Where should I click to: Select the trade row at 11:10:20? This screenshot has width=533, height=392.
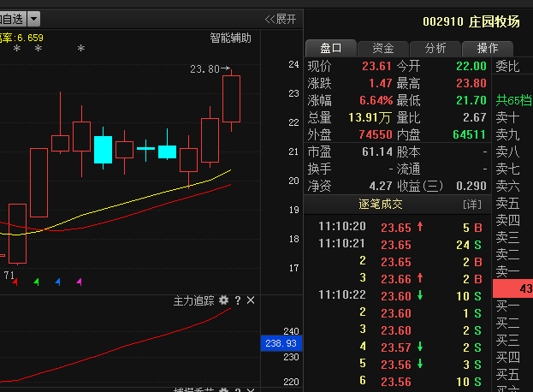(x=398, y=227)
